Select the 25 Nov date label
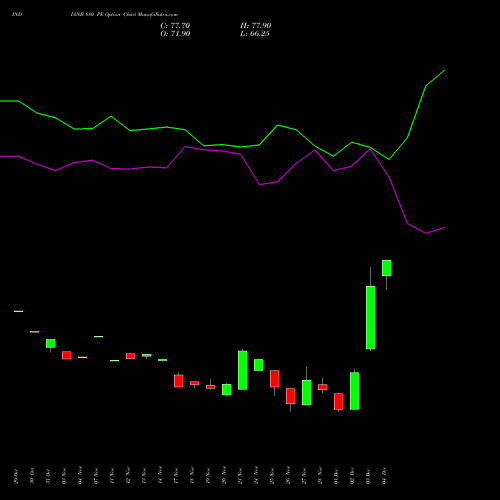This screenshot has width=500, height=500. click(272, 476)
